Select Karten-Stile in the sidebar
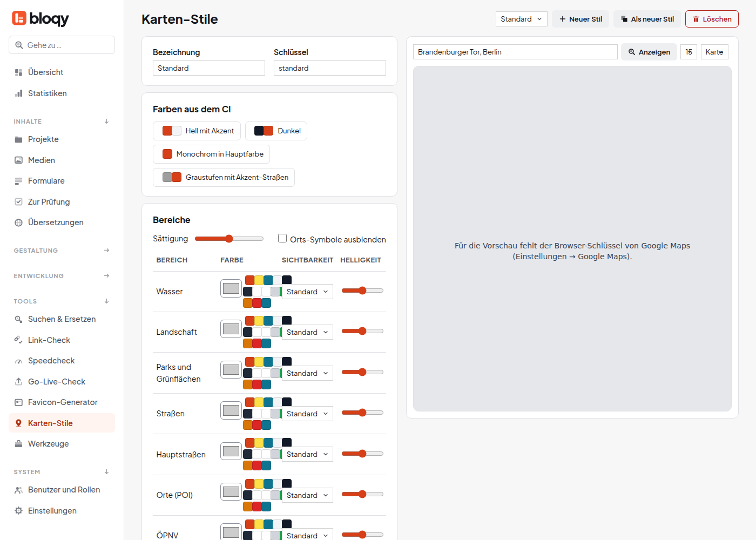 click(x=62, y=423)
